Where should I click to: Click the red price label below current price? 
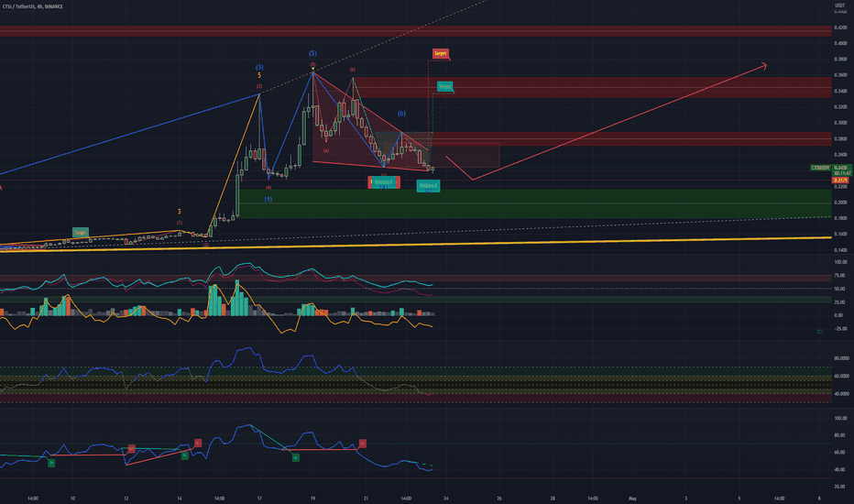[x=839, y=180]
